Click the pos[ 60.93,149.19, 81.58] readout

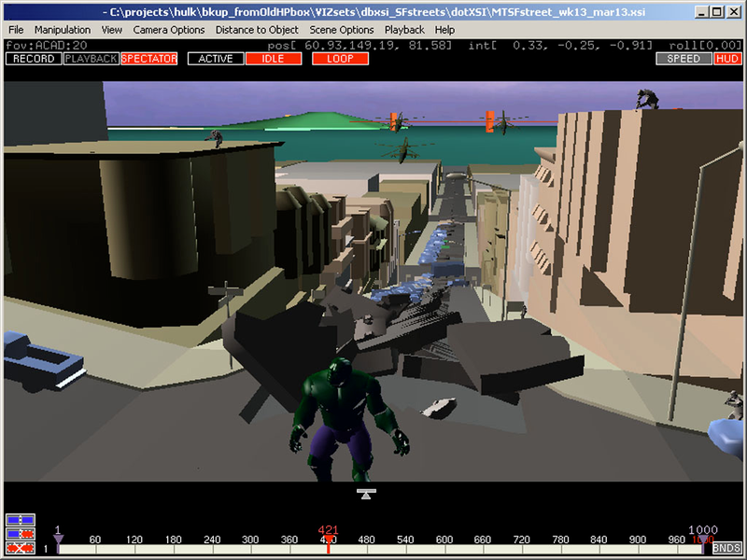click(x=359, y=45)
